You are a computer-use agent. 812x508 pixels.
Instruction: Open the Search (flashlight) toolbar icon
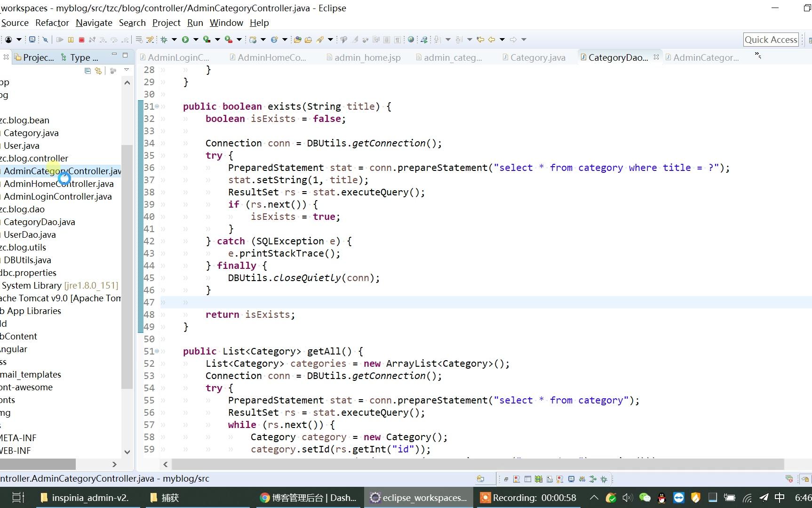320,40
